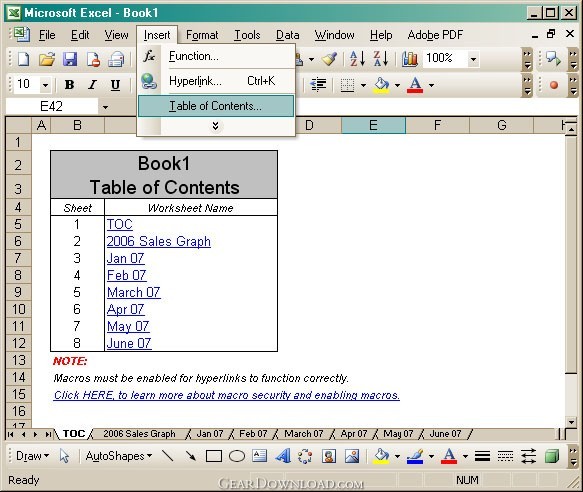Sort ascending A to Z

pyautogui.click(x=358, y=59)
